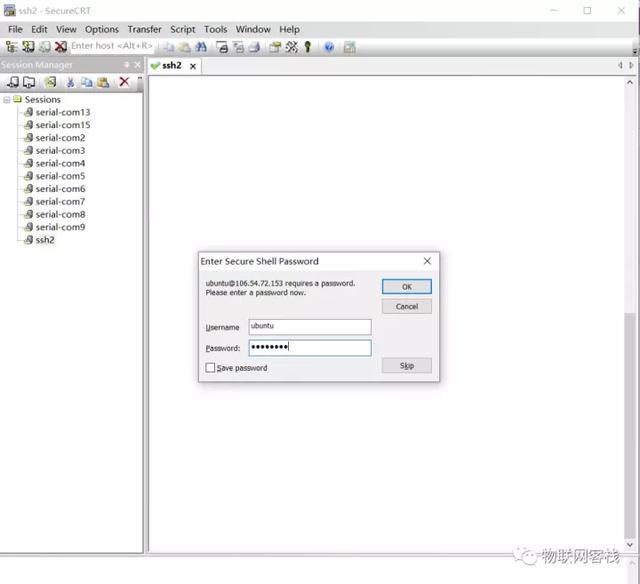Open main toolbar overflow options arrow

pos(635,52)
